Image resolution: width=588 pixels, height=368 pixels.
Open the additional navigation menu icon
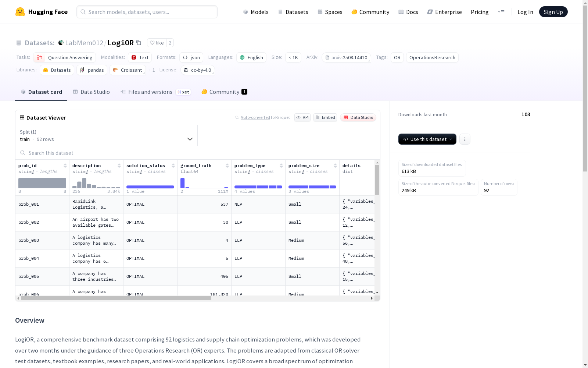coord(501,12)
